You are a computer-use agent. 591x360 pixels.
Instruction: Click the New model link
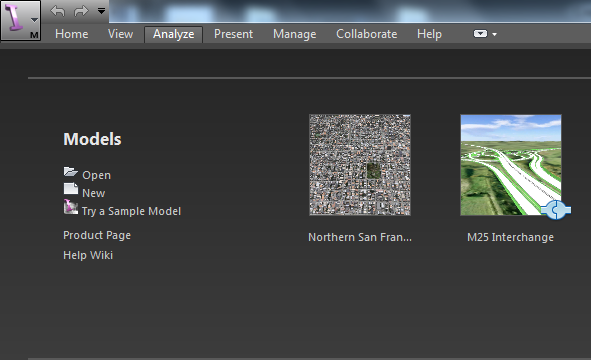(93, 193)
